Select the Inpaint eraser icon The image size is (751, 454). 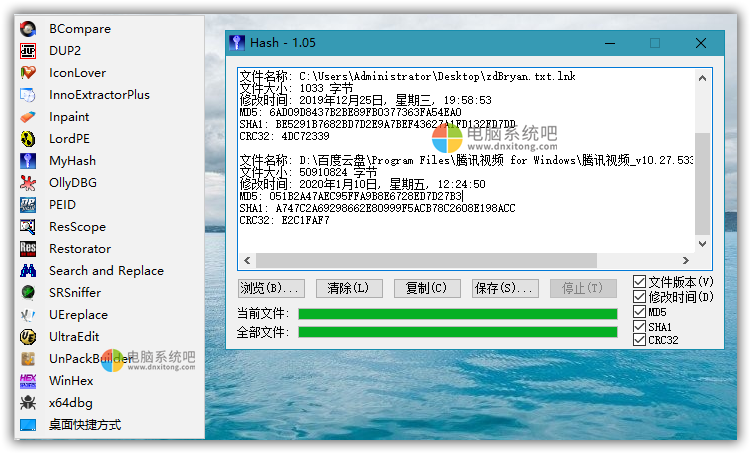[x=28, y=117]
